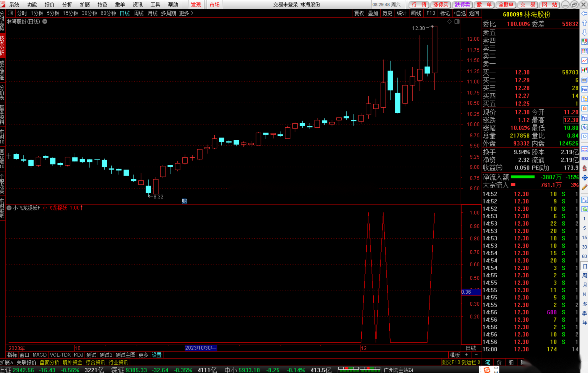The width and height of the screenshot is (588, 373).
Task: Click the 涨停买 button
Action: pyautogui.click(x=440, y=4)
